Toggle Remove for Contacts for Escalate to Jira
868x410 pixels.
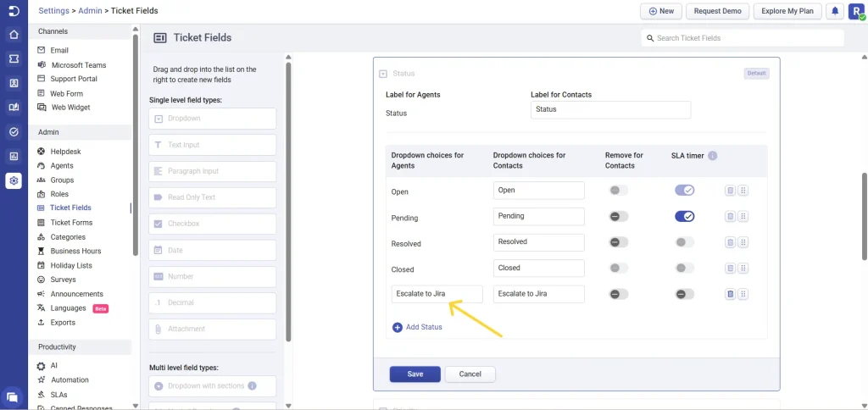pyautogui.click(x=618, y=294)
